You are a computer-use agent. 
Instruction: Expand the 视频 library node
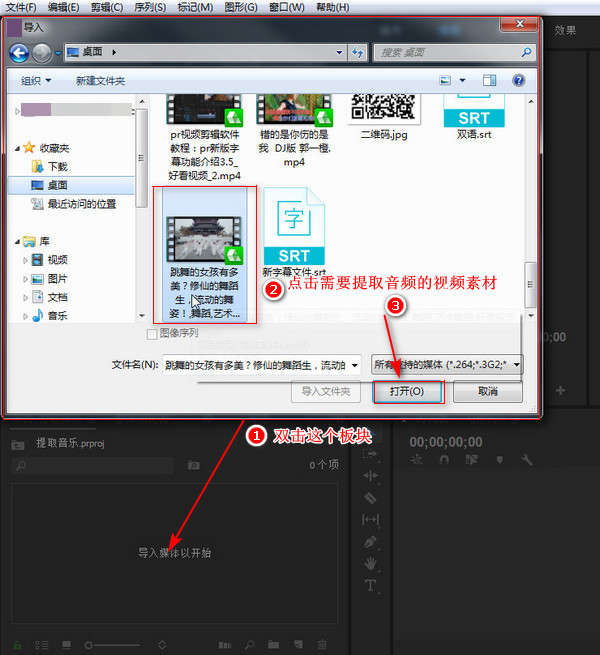[x=25, y=260]
